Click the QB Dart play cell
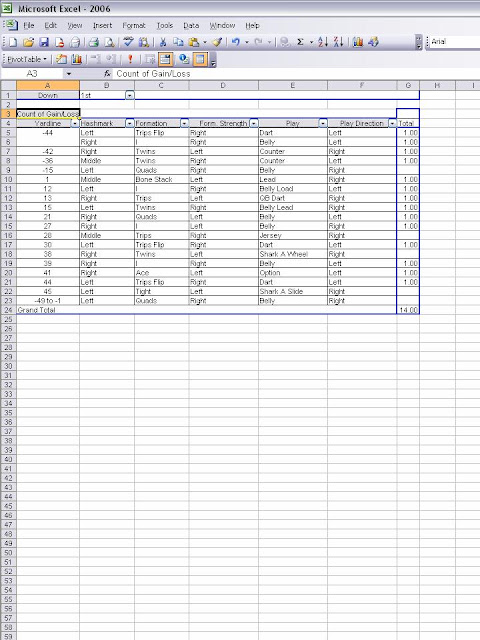Screen dimensions: 480x640 [x=293, y=198]
